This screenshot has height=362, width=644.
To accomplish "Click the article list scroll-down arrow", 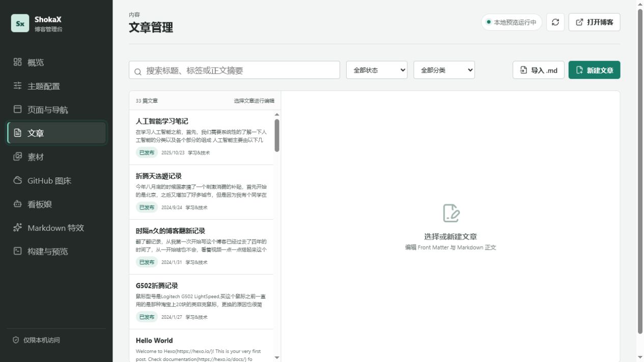I will pyautogui.click(x=277, y=357).
